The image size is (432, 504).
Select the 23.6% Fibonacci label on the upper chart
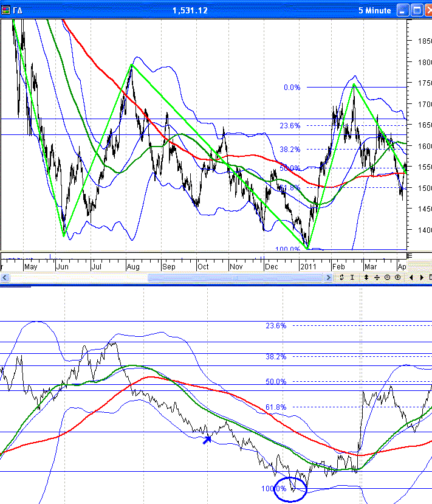[290, 126]
